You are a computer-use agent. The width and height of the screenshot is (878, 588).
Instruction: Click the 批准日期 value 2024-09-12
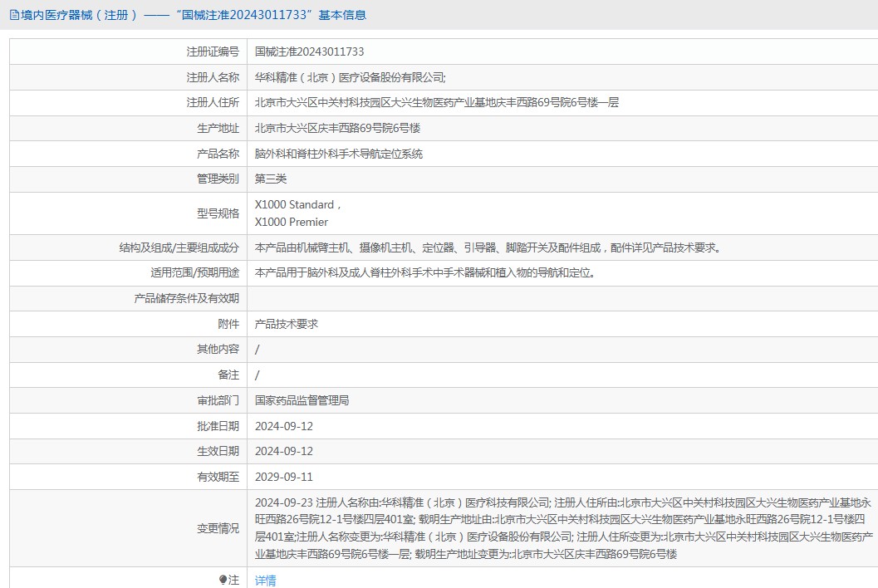click(284, 426)
